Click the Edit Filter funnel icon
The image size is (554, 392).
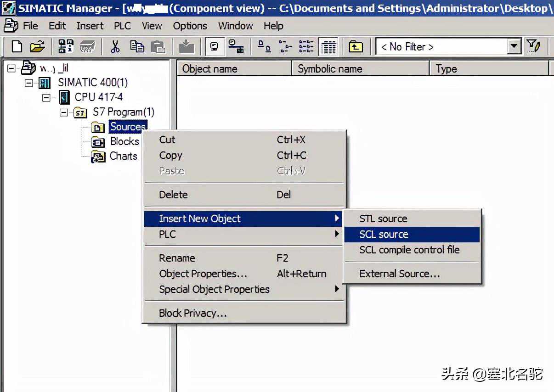533,46
